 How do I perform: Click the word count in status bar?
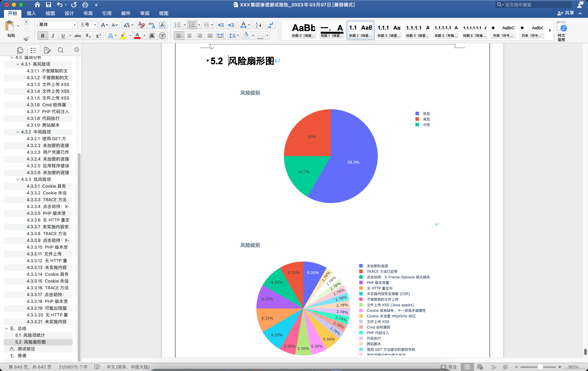pos(73,367)
